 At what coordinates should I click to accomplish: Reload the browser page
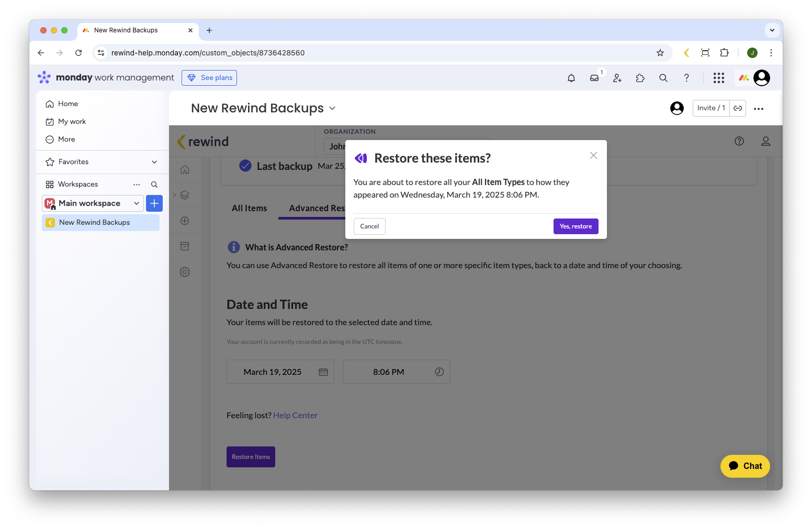[x=78, y=53]
